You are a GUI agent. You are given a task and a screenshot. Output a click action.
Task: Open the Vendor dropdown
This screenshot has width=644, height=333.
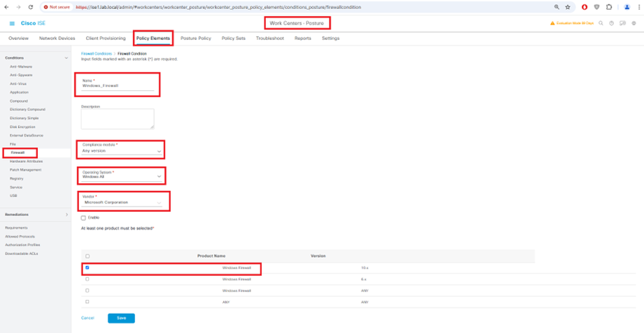(122, 202)
